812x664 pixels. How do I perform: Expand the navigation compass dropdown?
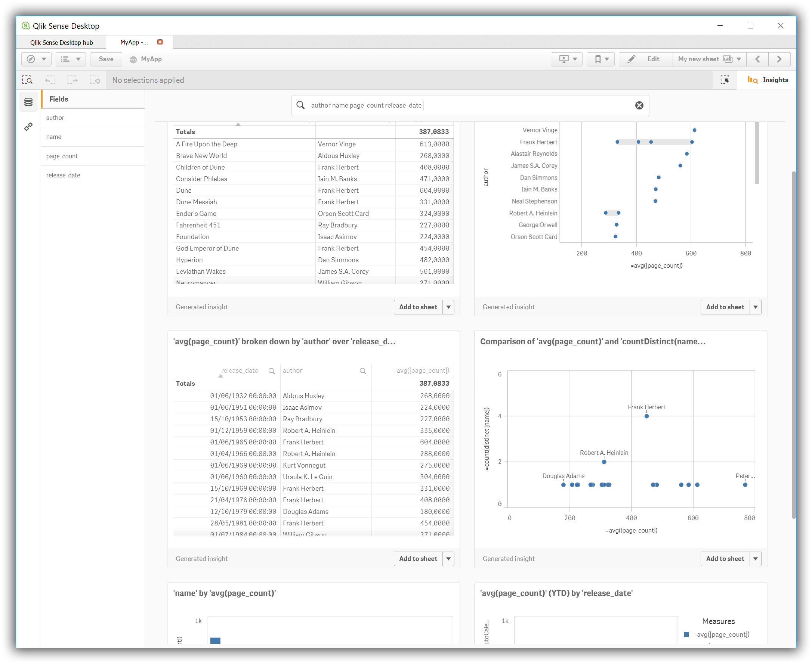click(x=36, y=59)
